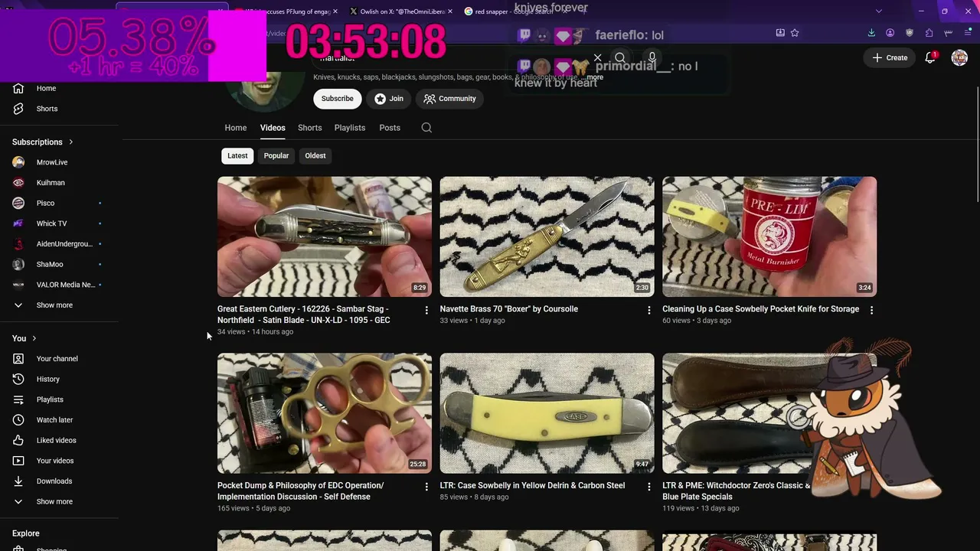
Task: Select the Oldest sort chip
Action: [315, 155]
